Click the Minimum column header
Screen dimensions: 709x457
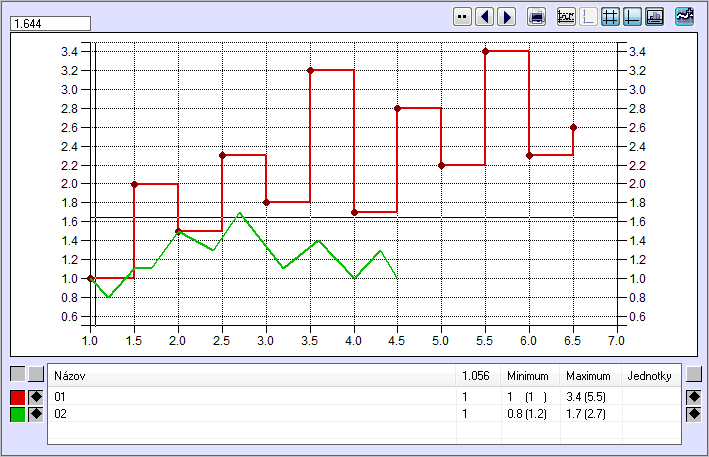coord(529,377)
